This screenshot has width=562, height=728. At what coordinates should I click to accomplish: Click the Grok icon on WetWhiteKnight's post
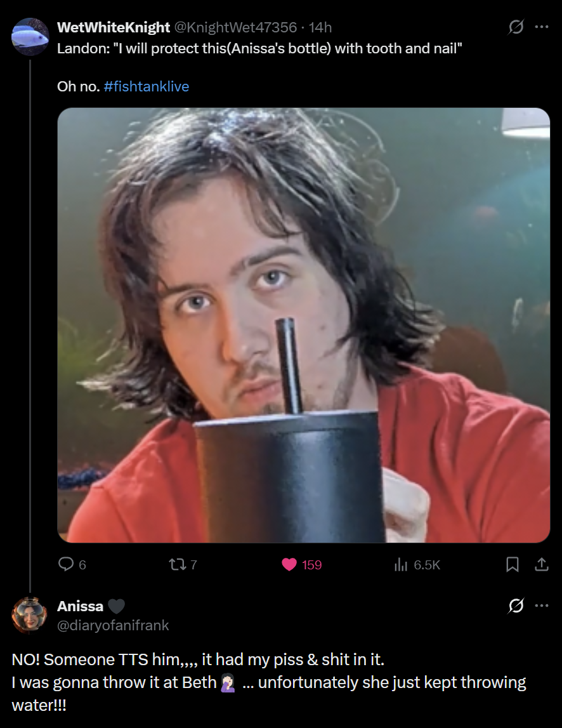click(x=516, y=27)
